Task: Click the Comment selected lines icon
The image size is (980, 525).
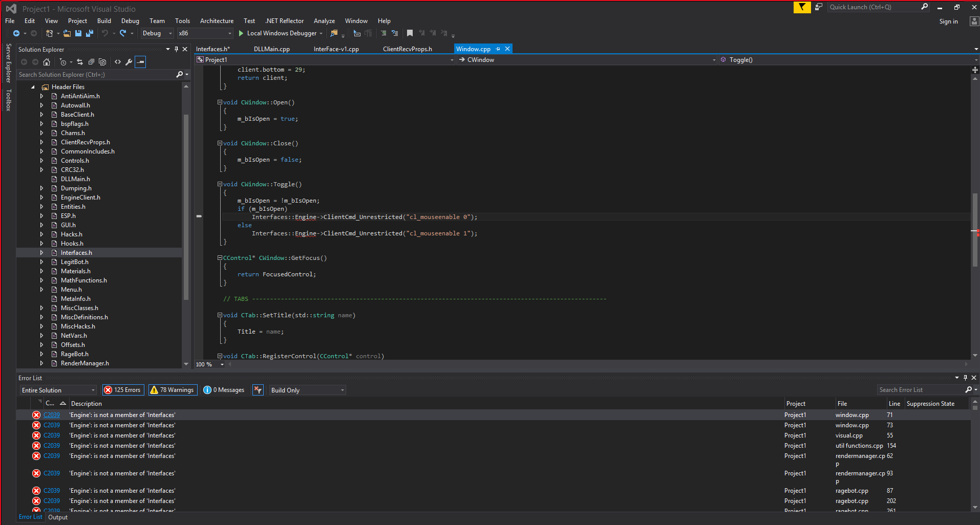Action: tap(384, 33)
